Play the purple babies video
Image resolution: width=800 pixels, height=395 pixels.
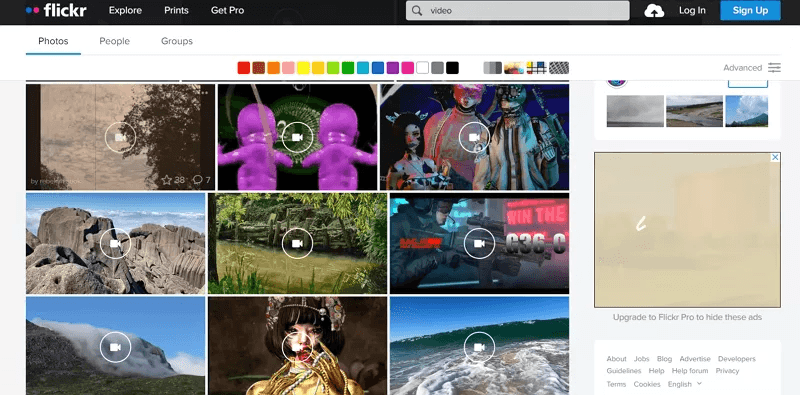pyautogui.click(x=297, y=137)
